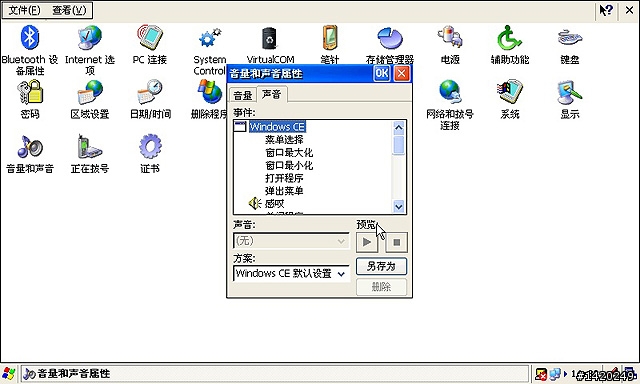Open the display (显示) icon

570,92
